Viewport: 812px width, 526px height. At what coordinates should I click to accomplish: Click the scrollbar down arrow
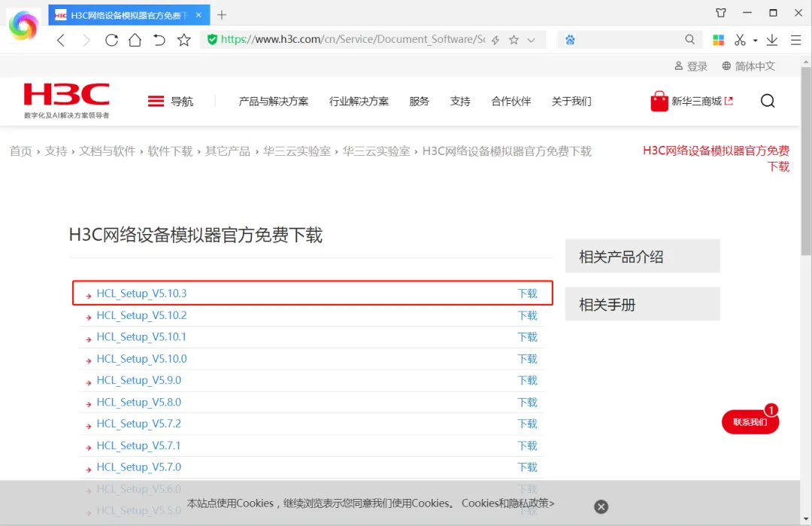(806, 519)
